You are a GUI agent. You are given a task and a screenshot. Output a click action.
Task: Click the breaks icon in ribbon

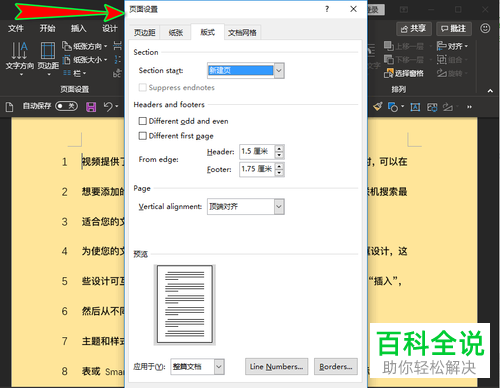117,46
